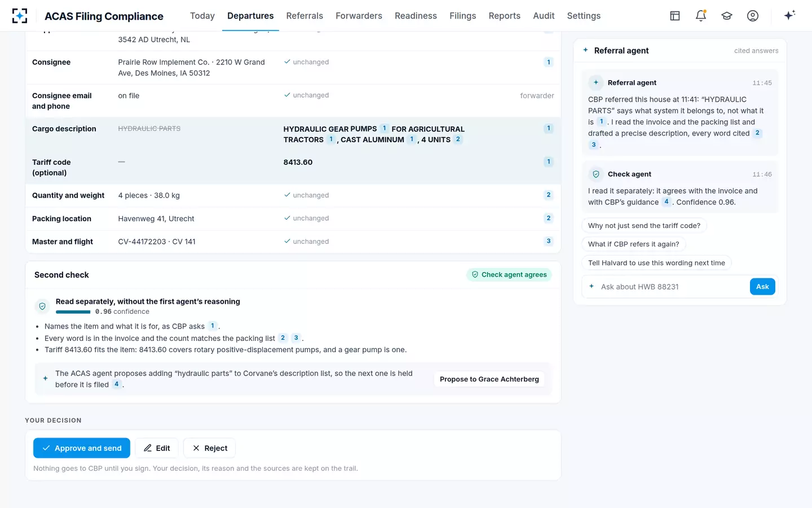
Task: Go to the Forwarders tab
Action: point(359,16)
